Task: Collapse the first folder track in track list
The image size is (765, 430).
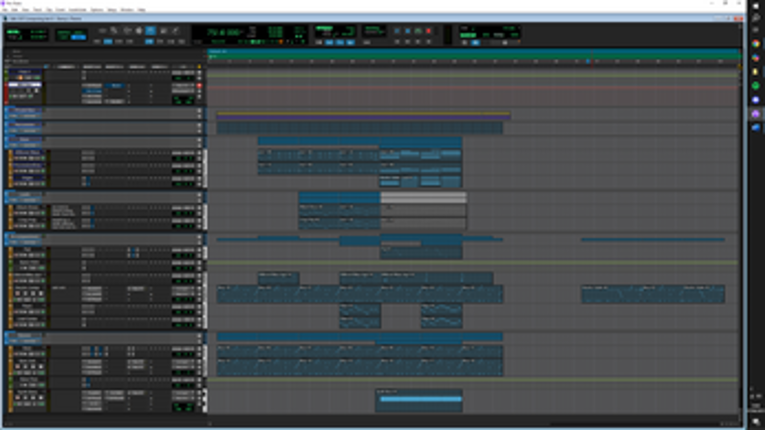Action: tap(8, 109)
